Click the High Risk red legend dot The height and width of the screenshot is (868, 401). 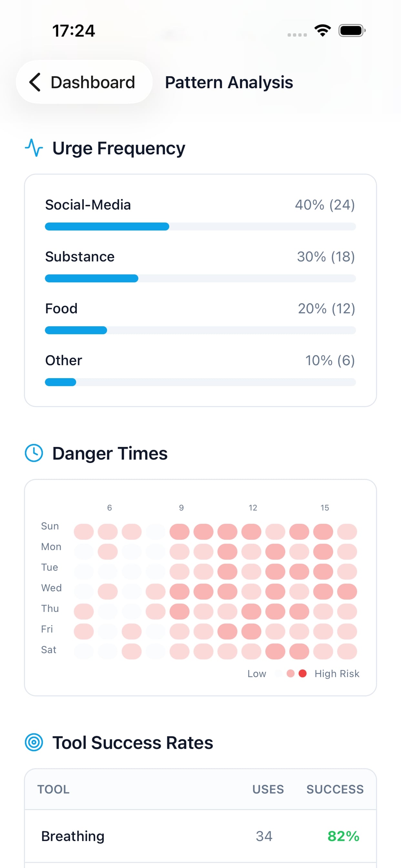pos(302,674)
